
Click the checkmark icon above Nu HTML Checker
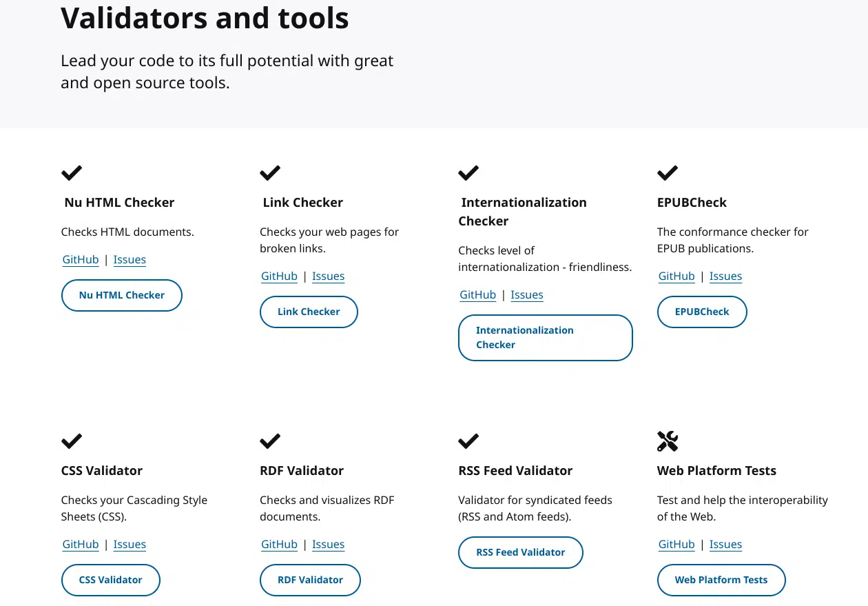[x=72, y=173]
